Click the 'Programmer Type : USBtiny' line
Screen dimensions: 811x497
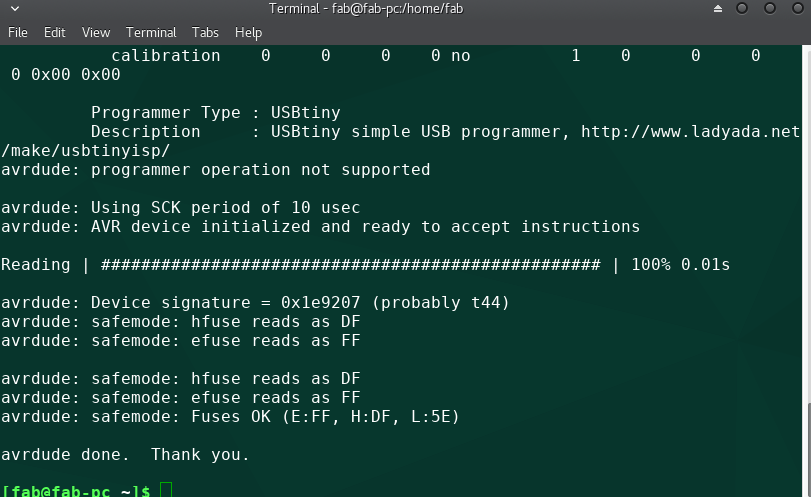tap(215, 113)
